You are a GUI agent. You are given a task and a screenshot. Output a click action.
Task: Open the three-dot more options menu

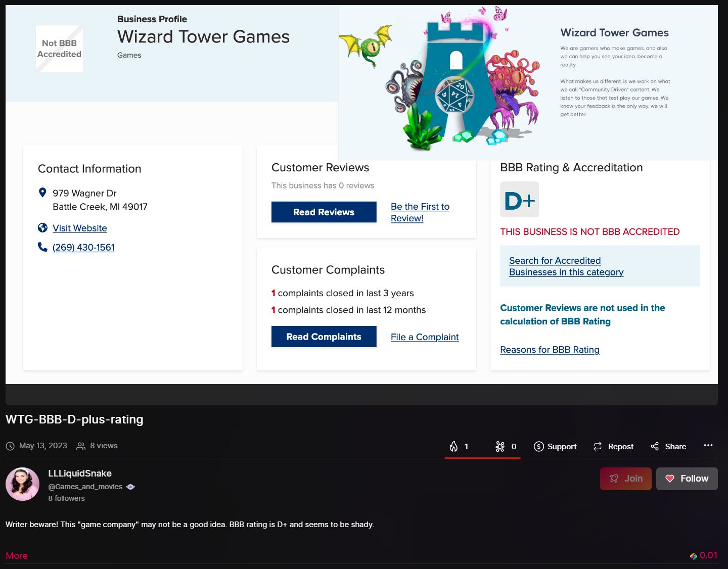708,445
